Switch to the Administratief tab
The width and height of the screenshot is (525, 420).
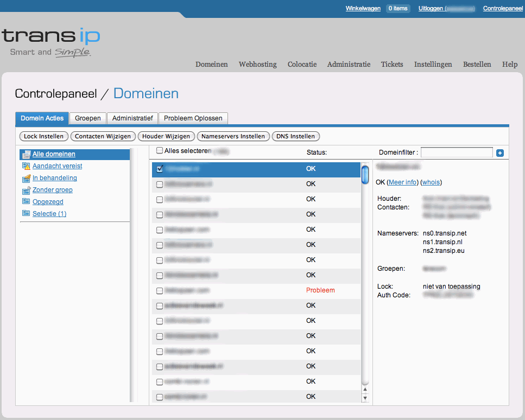click(132, 118)
